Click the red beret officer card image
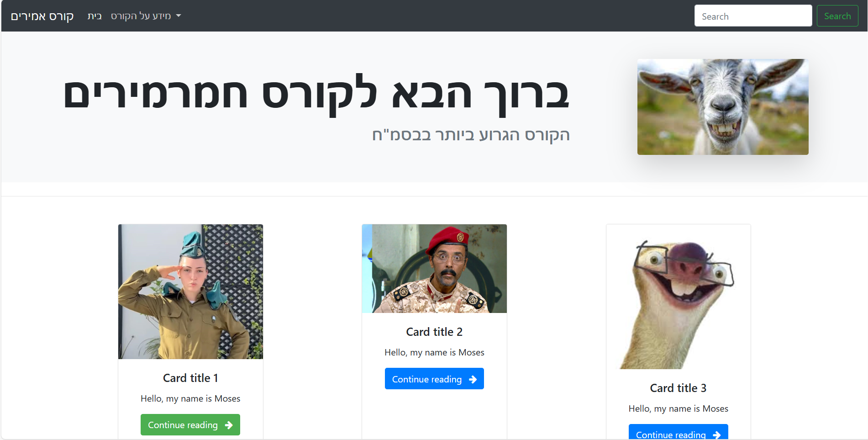868x440 pixels. [x=434, y=269]
